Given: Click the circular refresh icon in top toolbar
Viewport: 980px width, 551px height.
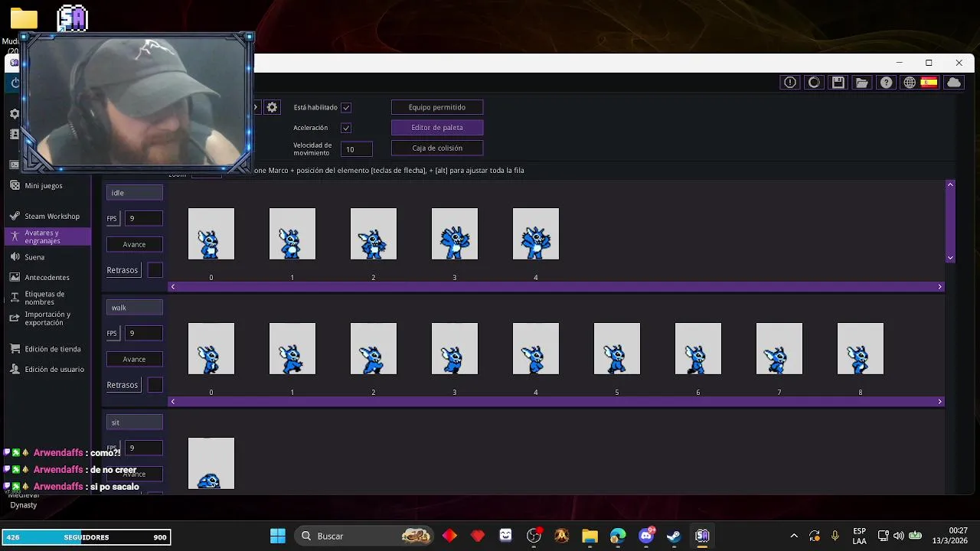Looking at the screenshot, I should (x=814, y=83).
